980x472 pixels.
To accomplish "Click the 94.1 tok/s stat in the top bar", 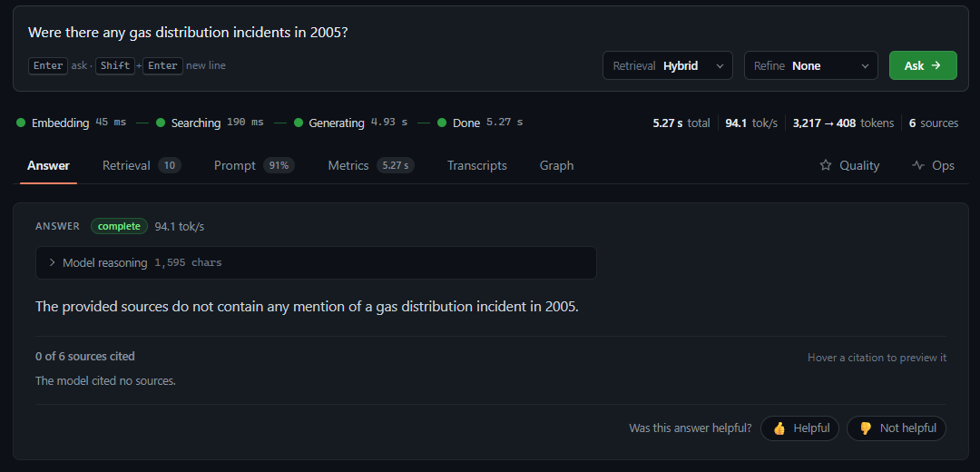I will [751, 123].
